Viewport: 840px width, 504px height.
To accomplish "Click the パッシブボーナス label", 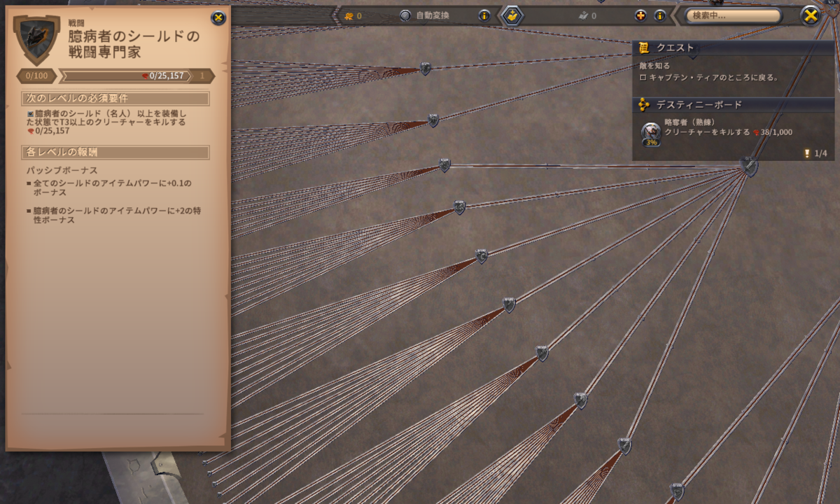I will [62, 170].
